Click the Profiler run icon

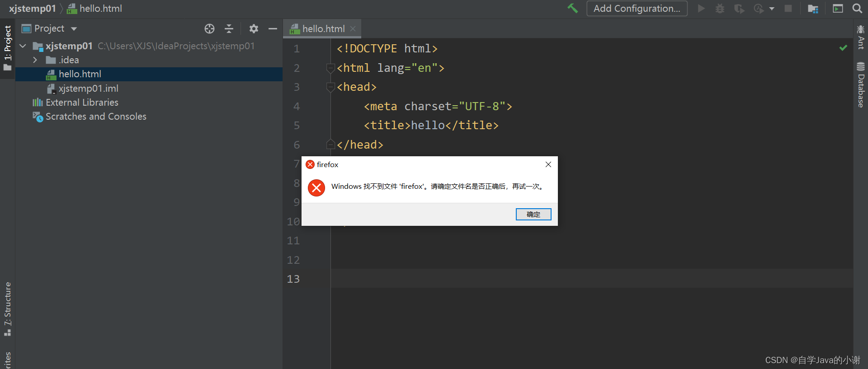(x=759, y=9)
